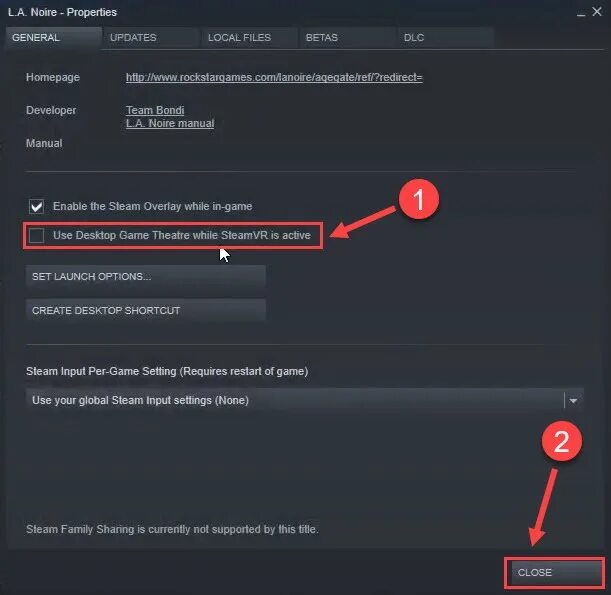This screenshot has height=595, width=611.
Task: Click the Steam Input Per-Game Setting label
Action: pos(167,371)
